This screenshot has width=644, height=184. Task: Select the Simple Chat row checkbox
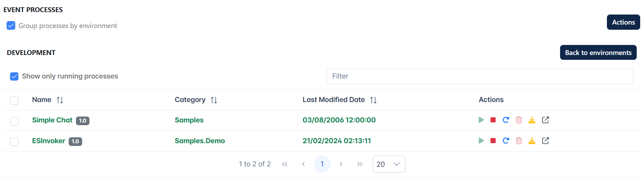click(x=14, y=121)
